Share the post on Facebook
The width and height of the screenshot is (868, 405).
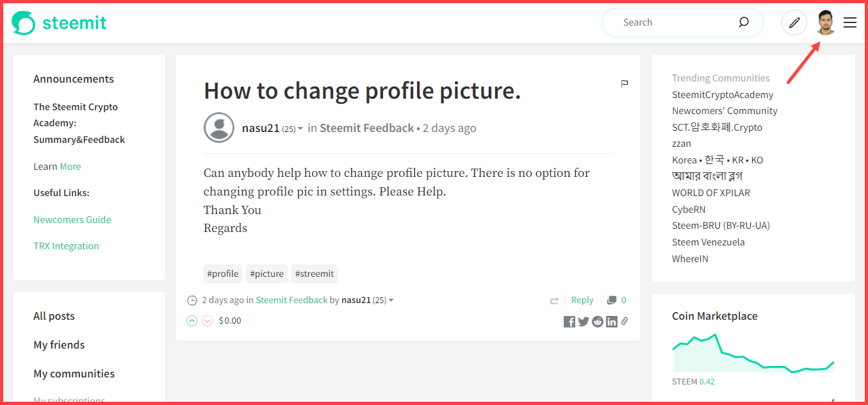[569, 322]
